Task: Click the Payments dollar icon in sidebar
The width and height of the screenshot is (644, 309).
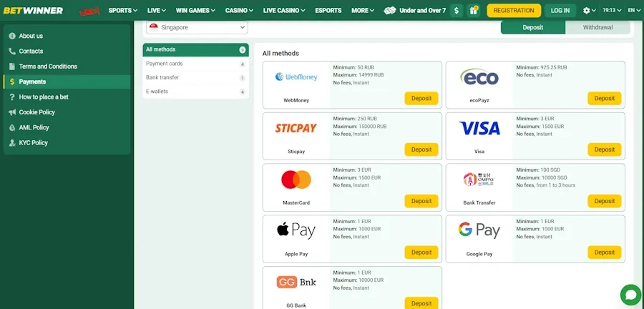Action: click(x=12, y=82)
